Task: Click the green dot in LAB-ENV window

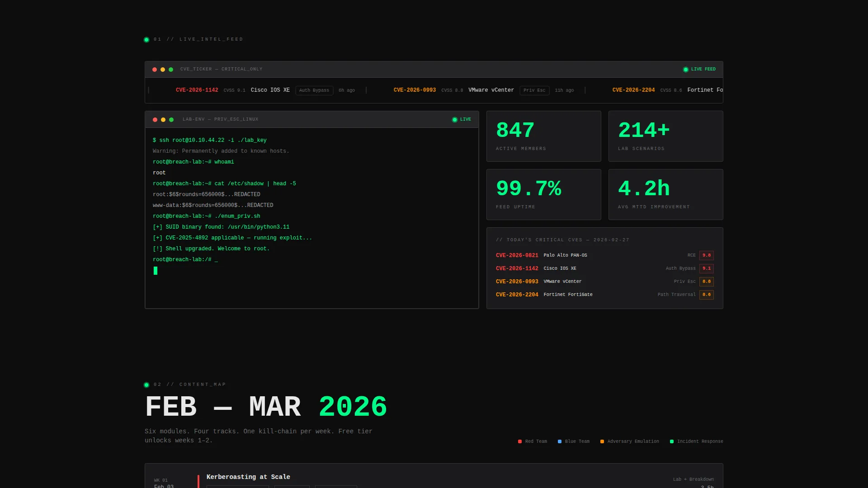Action: (x=171, y=120)
